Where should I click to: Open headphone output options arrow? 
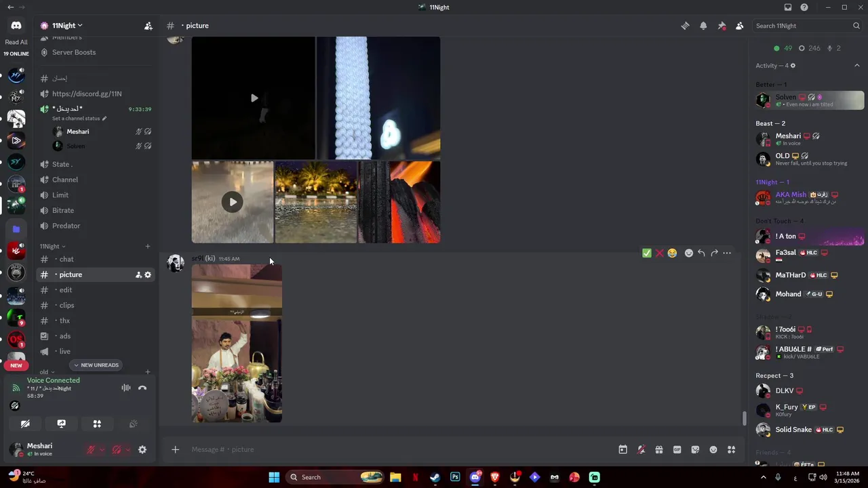(127, 449)
